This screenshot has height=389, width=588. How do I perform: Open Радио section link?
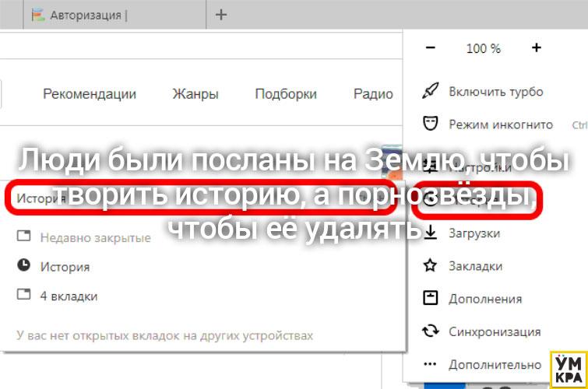pos(373,93)
